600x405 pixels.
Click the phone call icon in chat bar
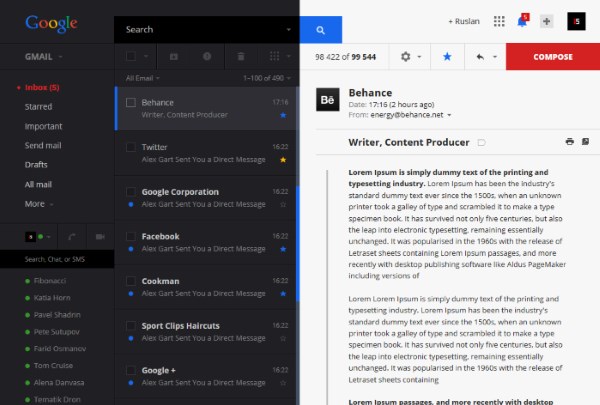(72, 237)
